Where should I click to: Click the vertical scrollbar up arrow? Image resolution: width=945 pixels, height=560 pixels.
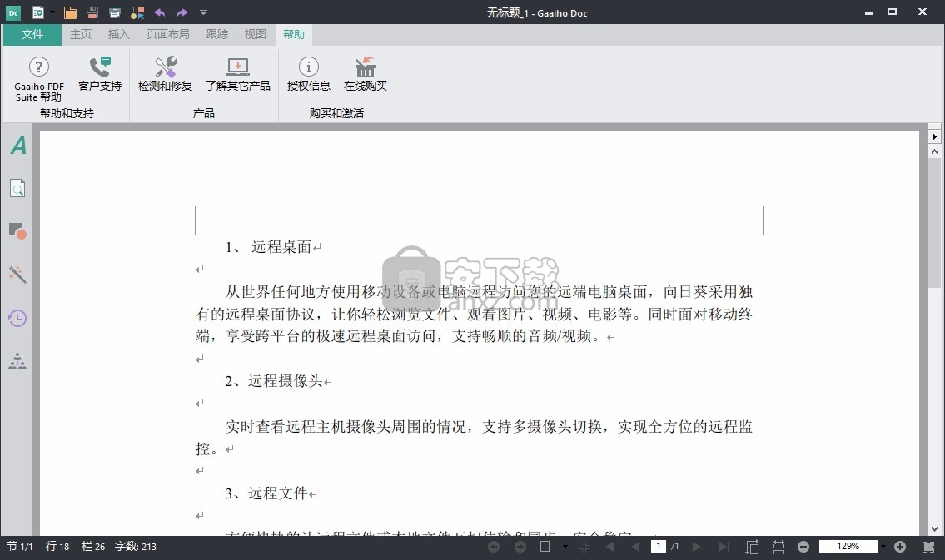934,152
